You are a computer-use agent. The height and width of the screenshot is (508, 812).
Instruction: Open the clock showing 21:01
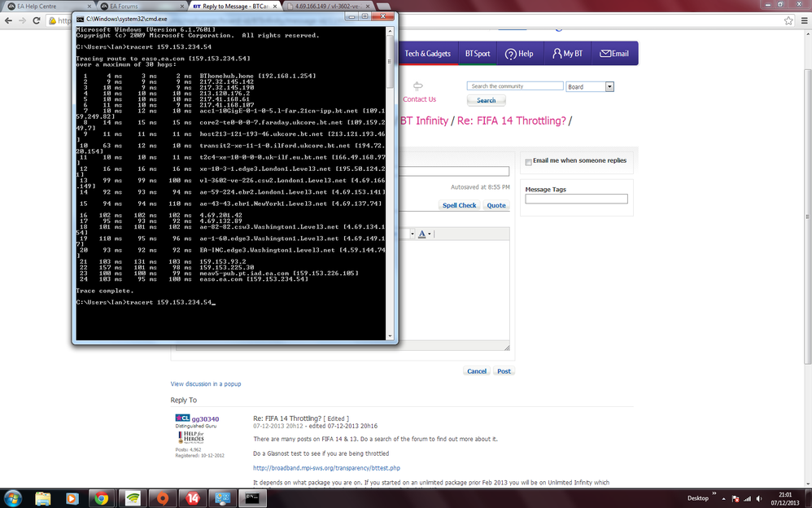pyautogui.click(x=784, y=499)
